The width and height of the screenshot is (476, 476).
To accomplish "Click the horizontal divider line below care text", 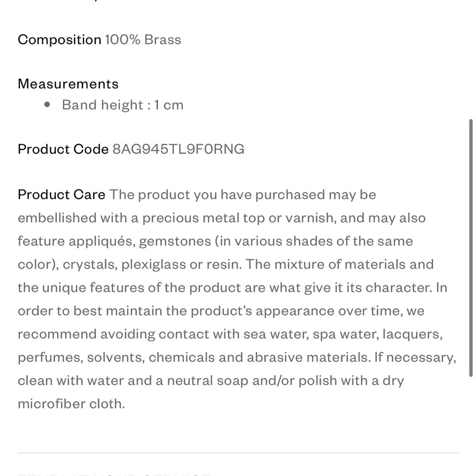I will tap(238, 453).
